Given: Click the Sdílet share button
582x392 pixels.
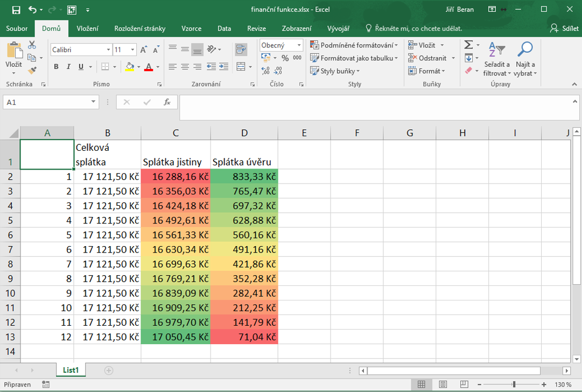Looking at the screenshot, I should [x=565, y=28].
